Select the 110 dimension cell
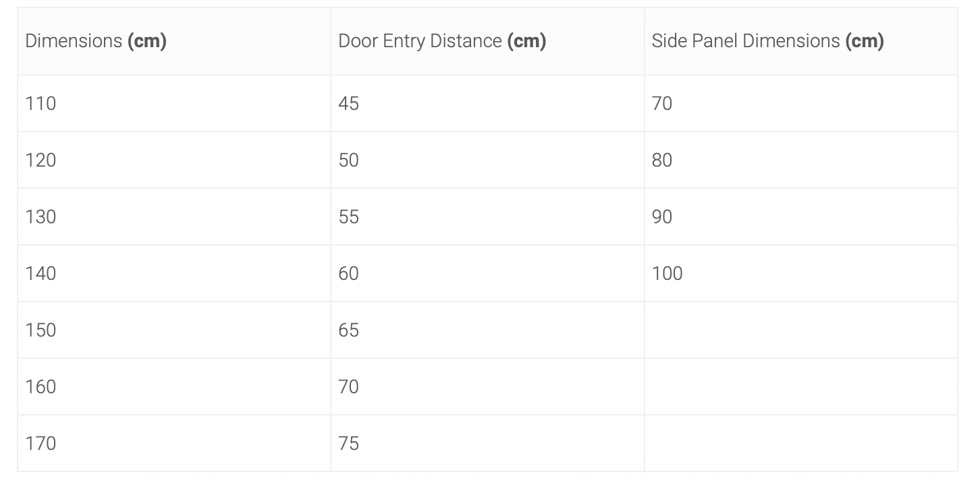Screen dimensions: 980x487 [174, 103]
